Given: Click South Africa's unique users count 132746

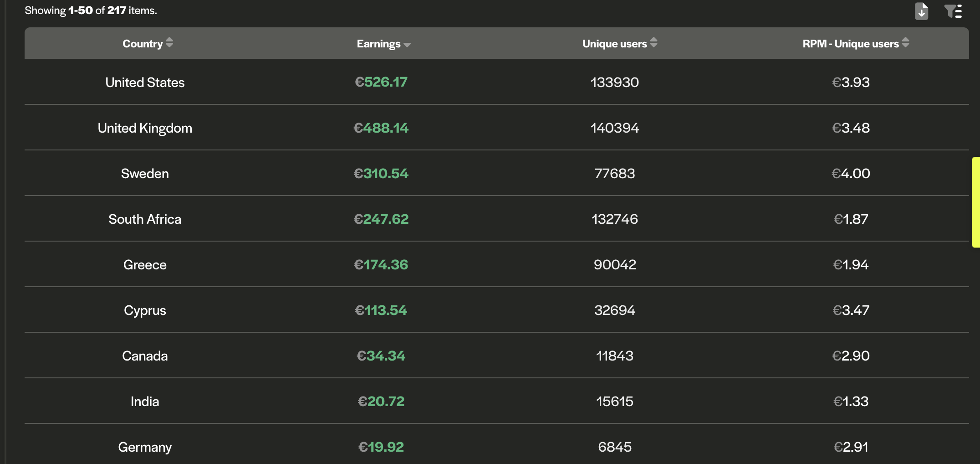Looking at the screenshot, I should pos(614,219).
